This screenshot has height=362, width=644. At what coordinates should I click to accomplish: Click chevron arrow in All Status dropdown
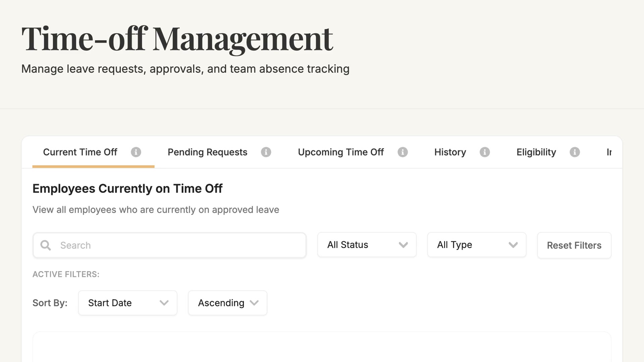[403, 245]
